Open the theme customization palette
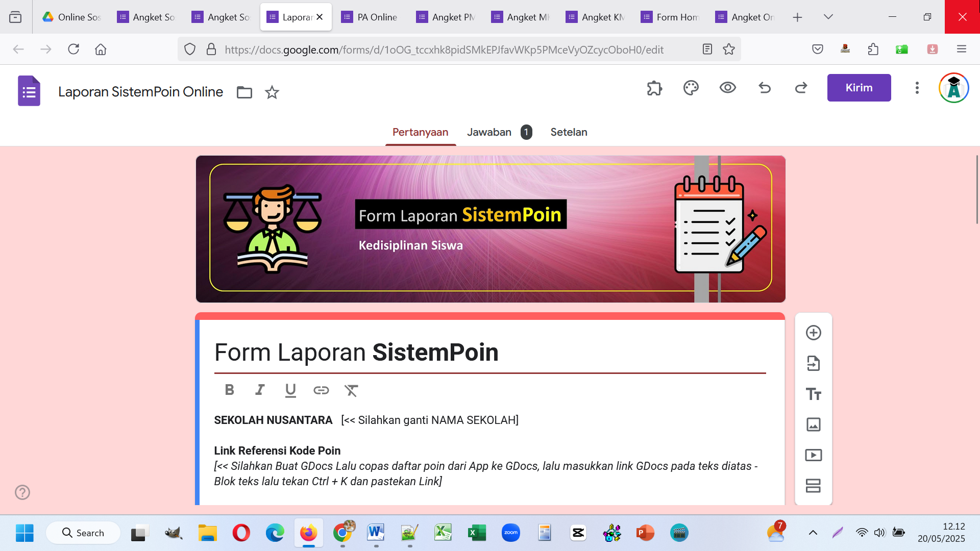The width and height of the screenshot is (980, 551). click(691, 88)
